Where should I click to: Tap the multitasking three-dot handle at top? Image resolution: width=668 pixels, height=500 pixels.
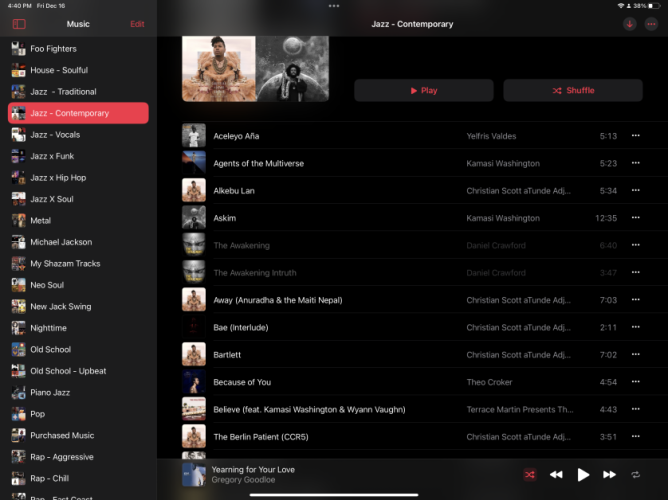click(x=334, y=6)
